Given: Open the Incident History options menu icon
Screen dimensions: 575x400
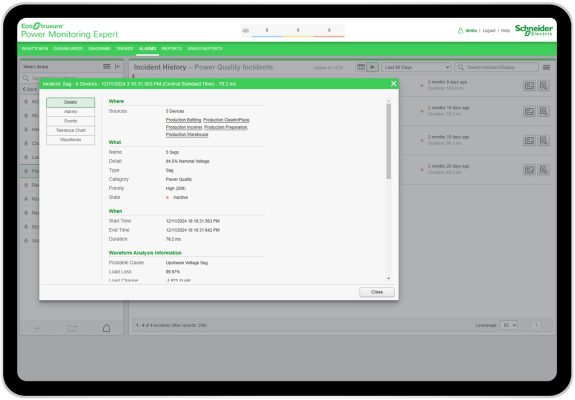Looking at the screenshot, I should pyautogui.click(x=546, y=67).
